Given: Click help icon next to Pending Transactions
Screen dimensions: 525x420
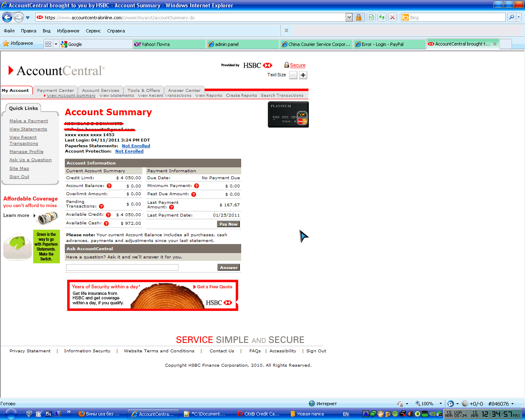Looking at the screenshot, I should pos(101,206).
